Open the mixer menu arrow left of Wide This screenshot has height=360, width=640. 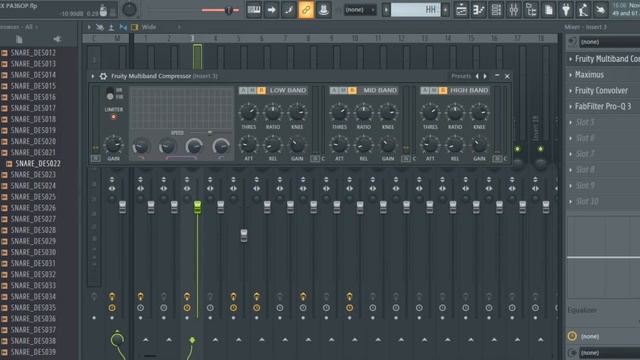click(x=89, y=27)
